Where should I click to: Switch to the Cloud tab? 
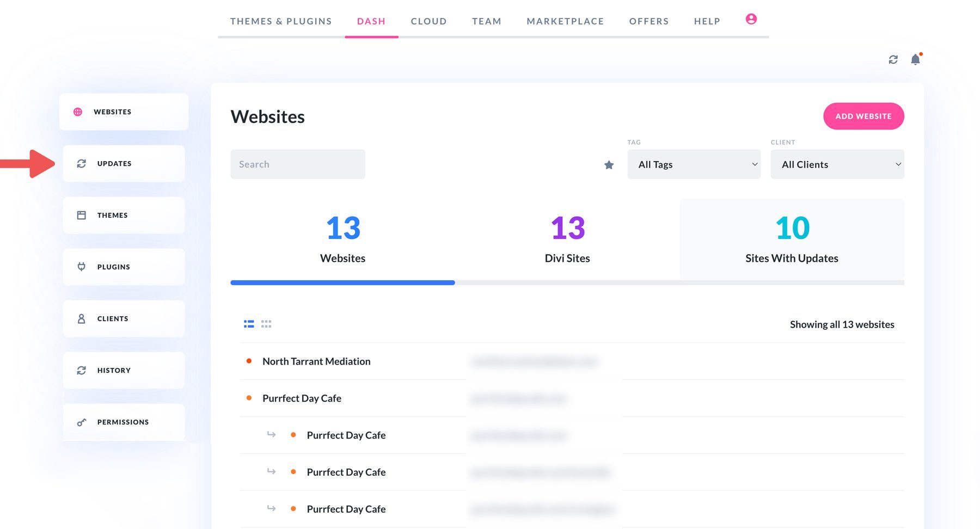[428, 21]
